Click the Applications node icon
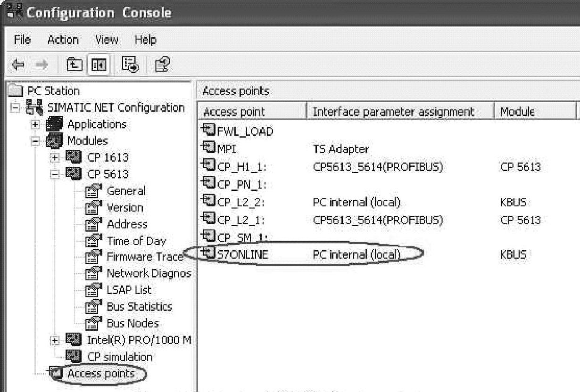The height and width of the screenshot is (392, 580). click(x=55, y=125)
